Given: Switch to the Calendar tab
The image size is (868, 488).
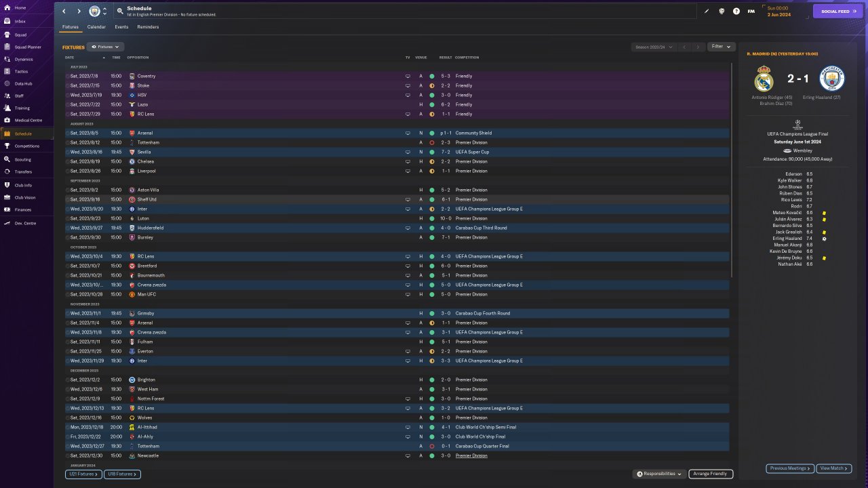Looking at the screenshot, I should [x=96, y=27].
